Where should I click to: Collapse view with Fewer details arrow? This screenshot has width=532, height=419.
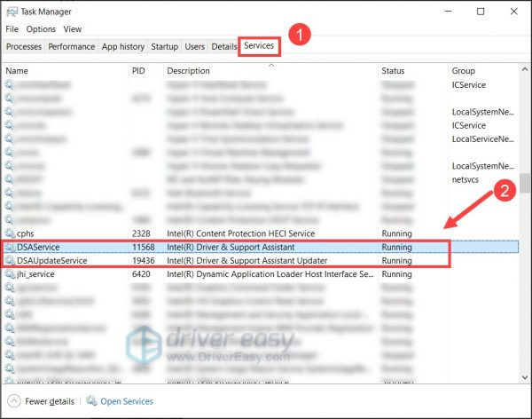(x=12, y=401)
